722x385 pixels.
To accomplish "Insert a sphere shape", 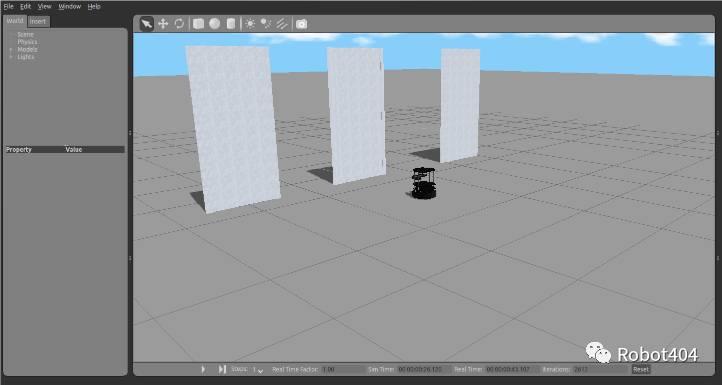I will coord(215,24).
